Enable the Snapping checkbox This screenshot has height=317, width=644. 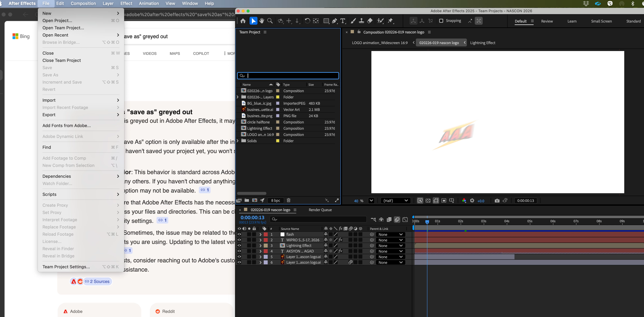coord(441,21)
